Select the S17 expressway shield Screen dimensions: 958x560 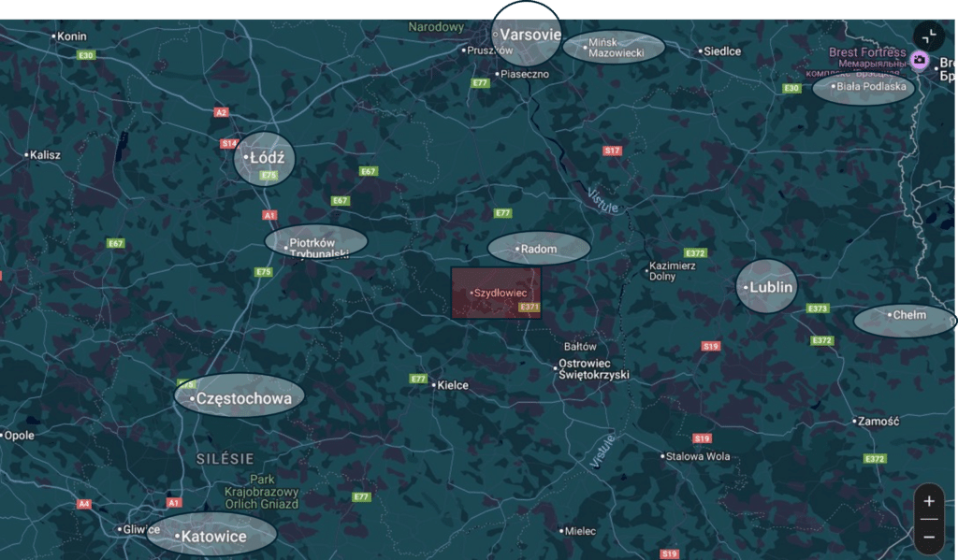612,151
